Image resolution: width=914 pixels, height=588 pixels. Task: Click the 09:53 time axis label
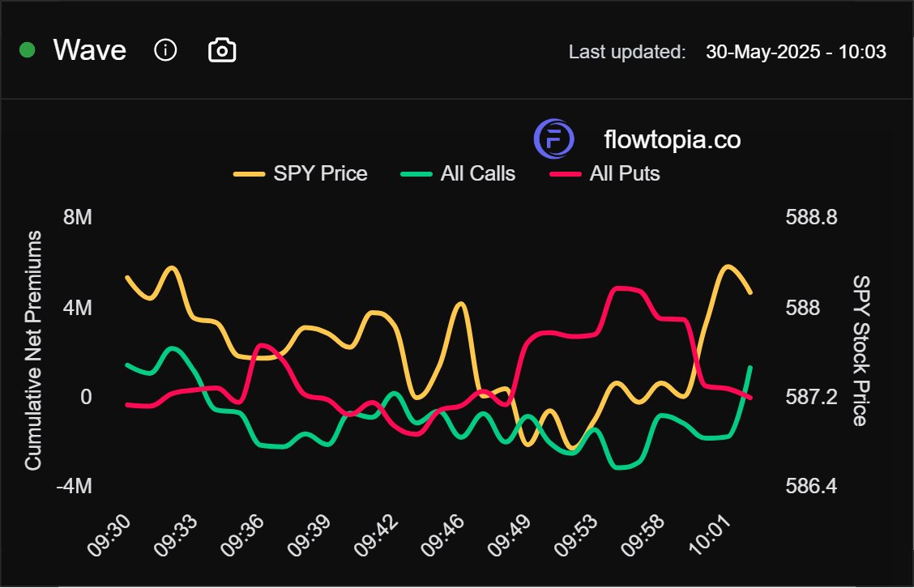(x=575, y=535)
